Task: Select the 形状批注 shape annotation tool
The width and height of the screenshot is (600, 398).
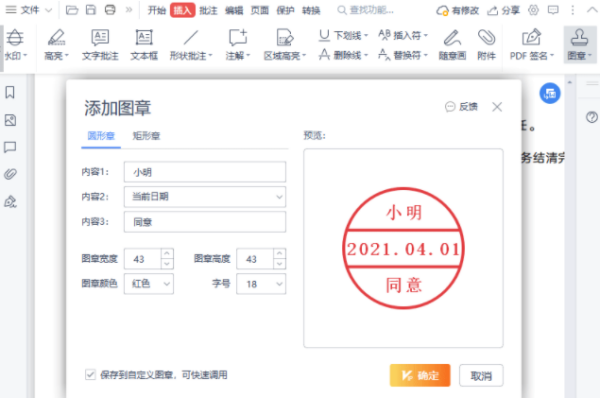Action: point(191,45)
